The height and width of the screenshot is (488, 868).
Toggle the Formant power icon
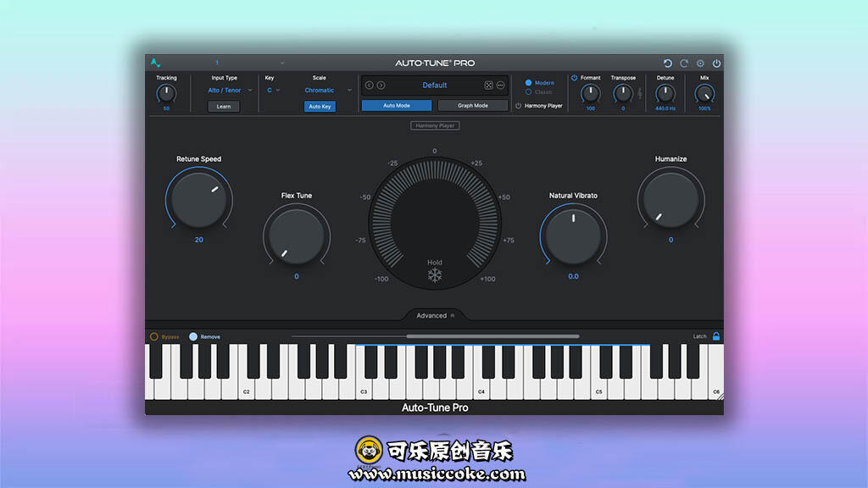(x=574, y=78)
